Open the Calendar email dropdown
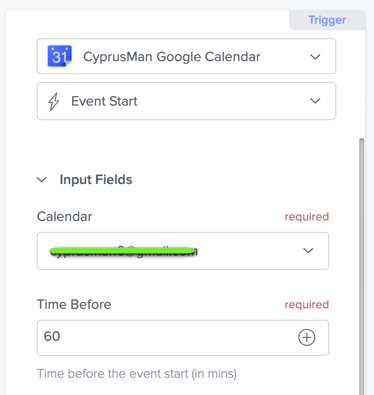 coord(183,251)
